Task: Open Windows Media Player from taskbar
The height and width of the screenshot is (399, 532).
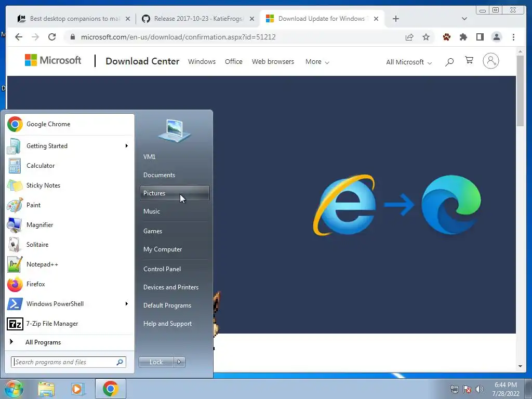Action: click(x=77, y=389)
